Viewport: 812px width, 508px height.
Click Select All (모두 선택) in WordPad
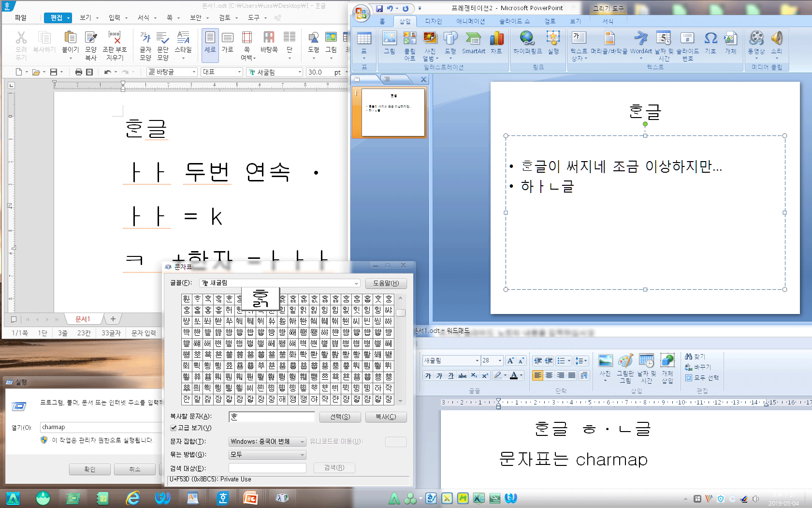click(x=702, y=378)
